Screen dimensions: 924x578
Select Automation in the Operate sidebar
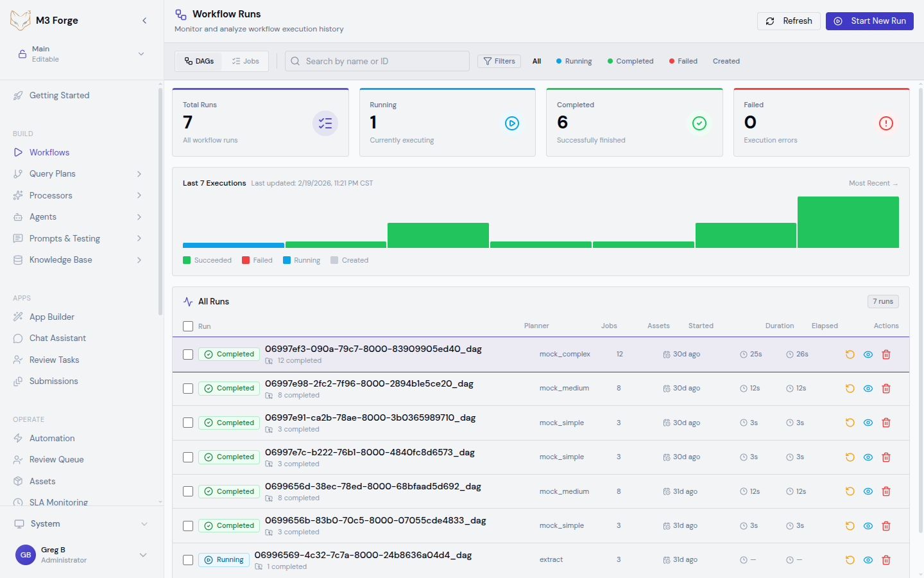tap(51, 438)
